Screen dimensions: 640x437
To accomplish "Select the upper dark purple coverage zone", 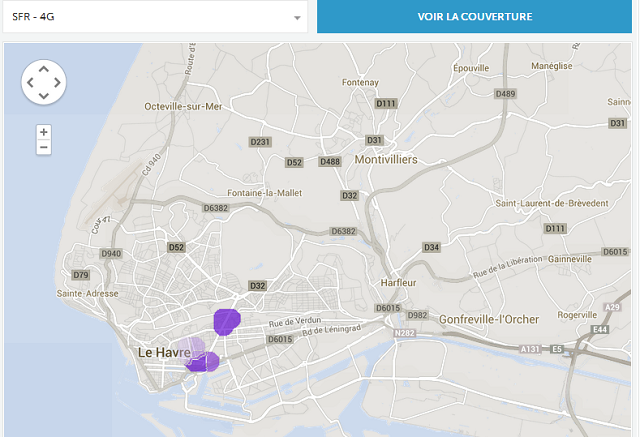I will (x=227, y=321).
